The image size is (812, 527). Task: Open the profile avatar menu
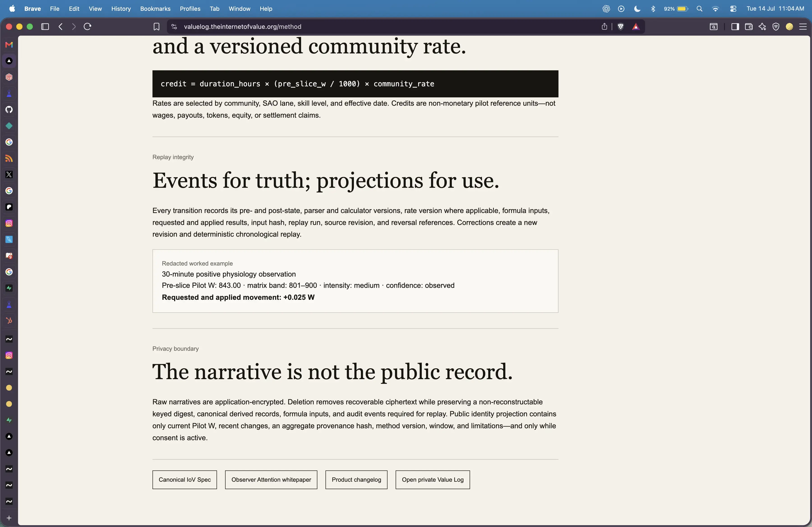[789, 27]
